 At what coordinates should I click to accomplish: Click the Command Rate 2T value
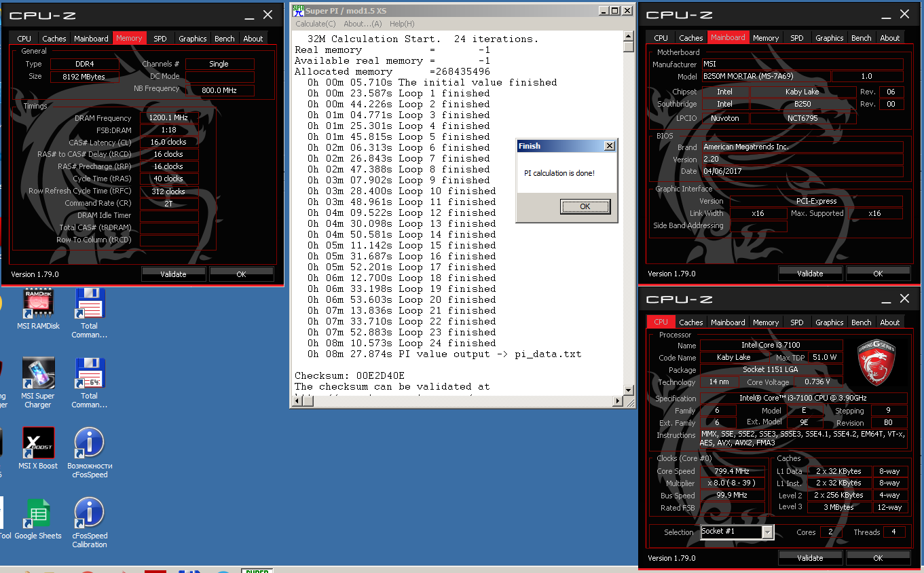coord(169,204)
